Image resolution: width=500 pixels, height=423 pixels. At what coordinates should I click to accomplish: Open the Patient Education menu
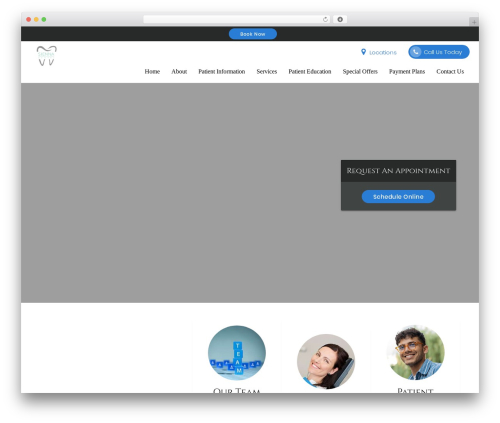point(310,71)
